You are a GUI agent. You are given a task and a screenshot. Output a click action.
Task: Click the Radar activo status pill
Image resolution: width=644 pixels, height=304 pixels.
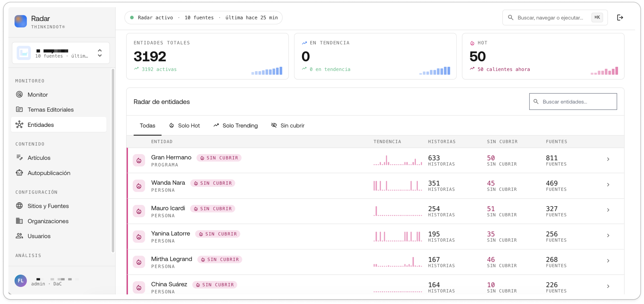point(203,18)
